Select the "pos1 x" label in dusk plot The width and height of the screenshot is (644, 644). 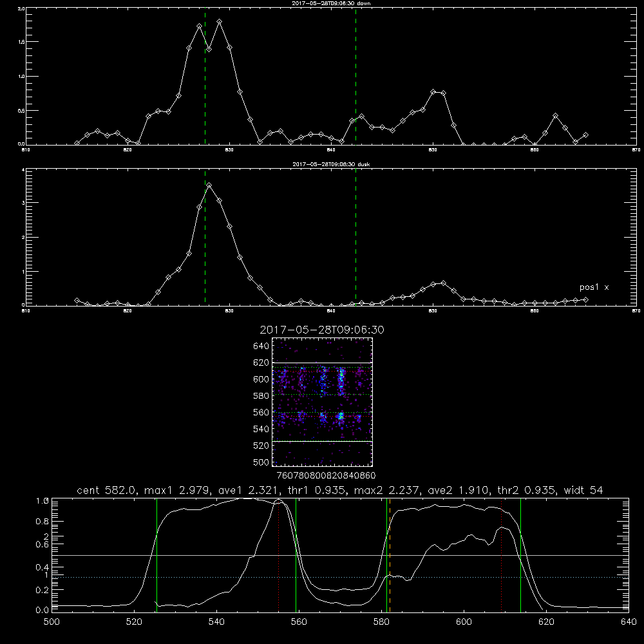[x=594, y=287]
